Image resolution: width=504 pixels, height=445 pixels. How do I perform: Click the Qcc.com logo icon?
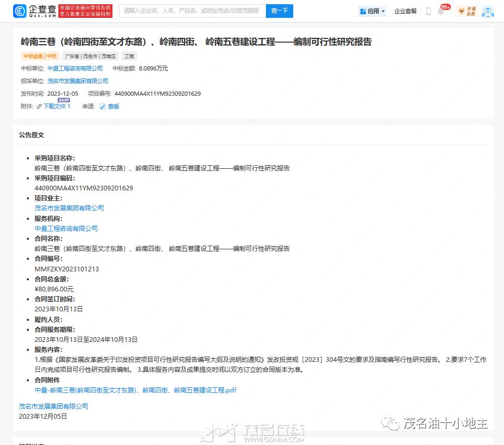click(x=19, y=11)
